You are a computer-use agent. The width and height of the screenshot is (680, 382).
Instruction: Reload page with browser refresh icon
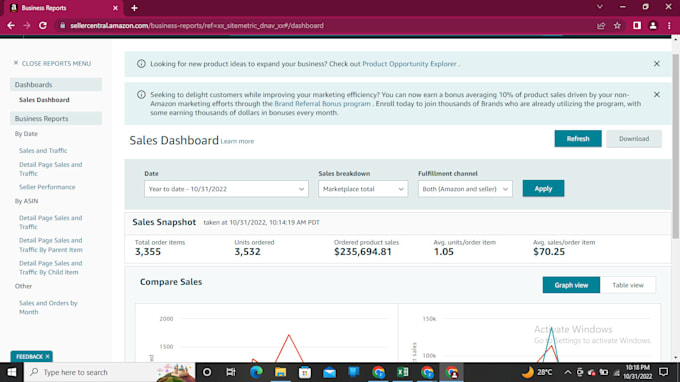click(x=42, y=26)
